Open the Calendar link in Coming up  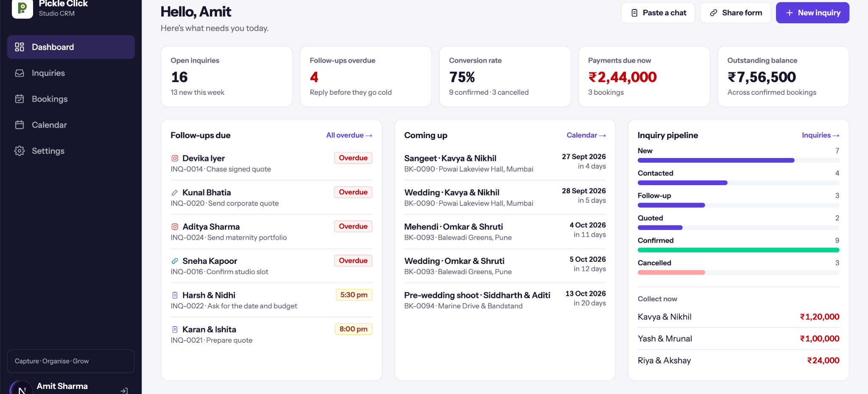(x=586, y=135)
